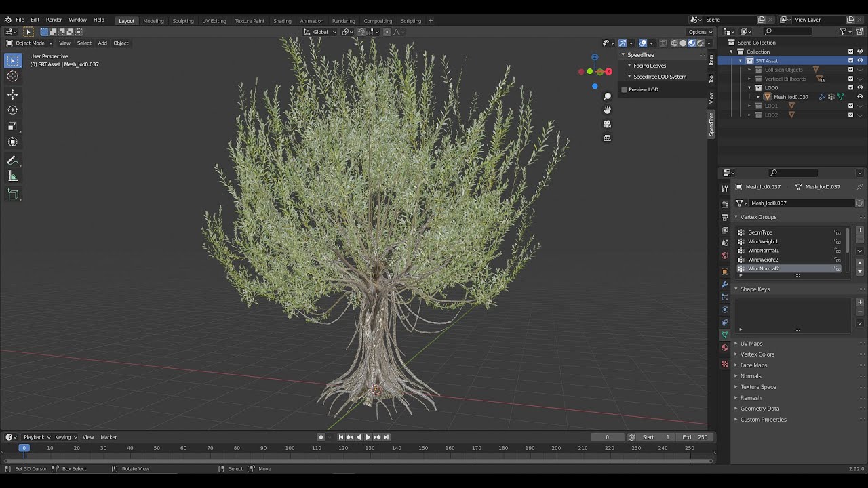
Task: Activate the Material Properties sphere icon
Action: point(724,348)
